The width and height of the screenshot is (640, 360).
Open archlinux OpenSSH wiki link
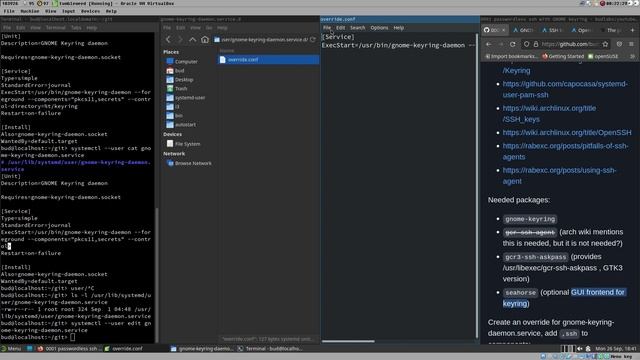tap(567, 133)
